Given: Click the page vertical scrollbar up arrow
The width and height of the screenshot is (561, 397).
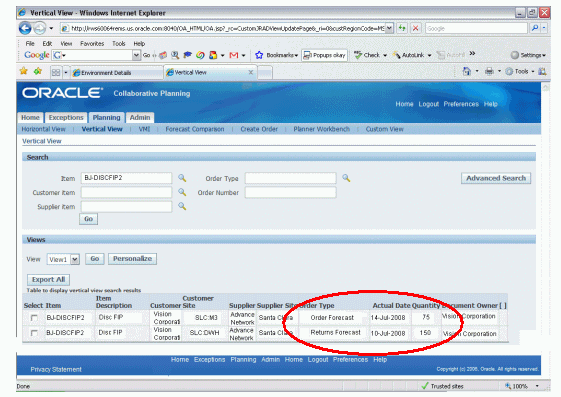Looking at the screenshot, I should (x=545, y=87).
